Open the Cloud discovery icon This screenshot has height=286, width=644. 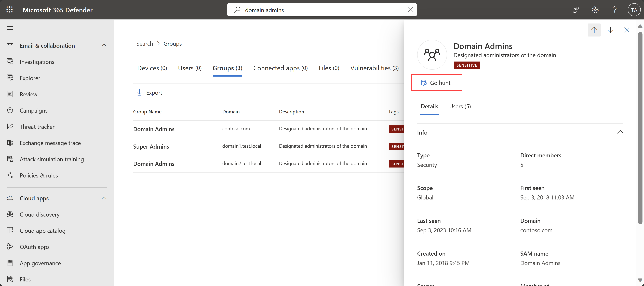(x=11, y=214)
